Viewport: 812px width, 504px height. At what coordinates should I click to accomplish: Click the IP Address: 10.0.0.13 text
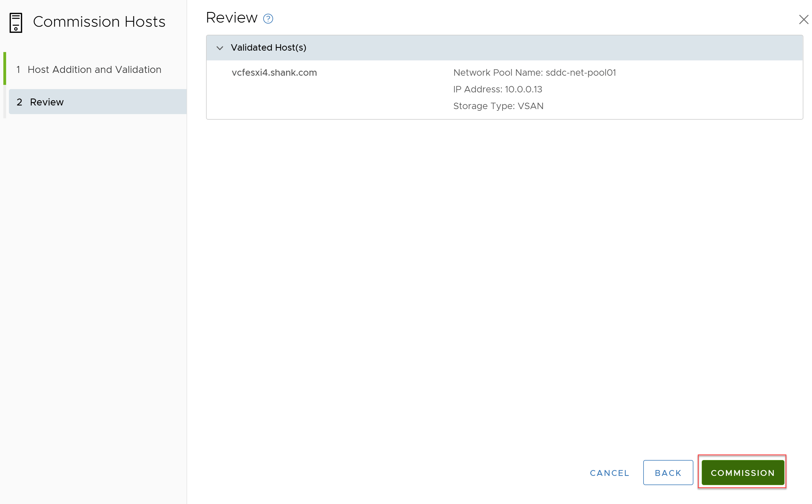498,89
